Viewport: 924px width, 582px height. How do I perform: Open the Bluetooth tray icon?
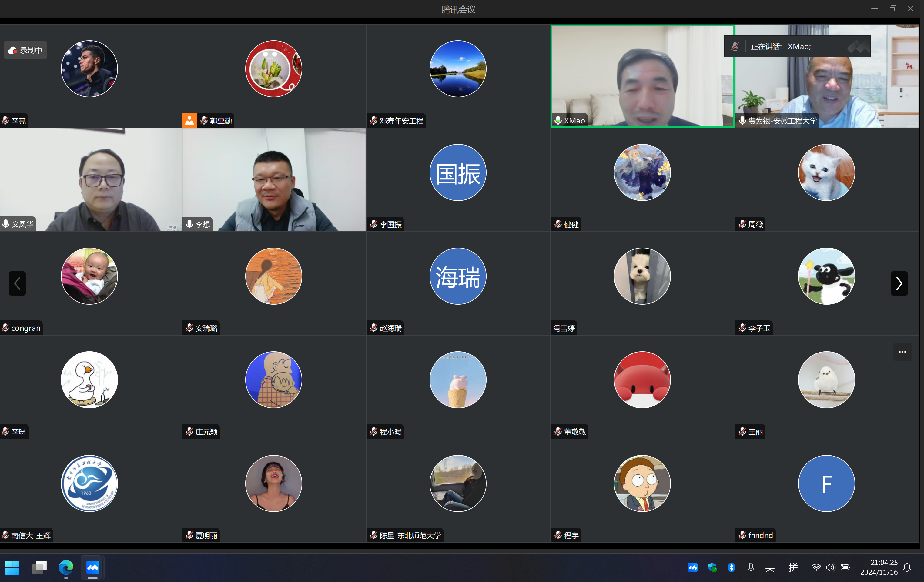[731, 567]
